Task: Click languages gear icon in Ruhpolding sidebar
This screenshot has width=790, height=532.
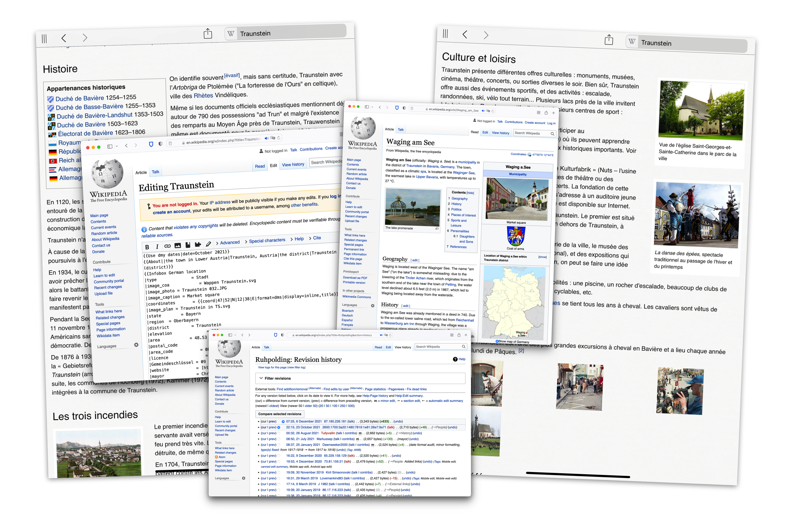Action: 243,478
